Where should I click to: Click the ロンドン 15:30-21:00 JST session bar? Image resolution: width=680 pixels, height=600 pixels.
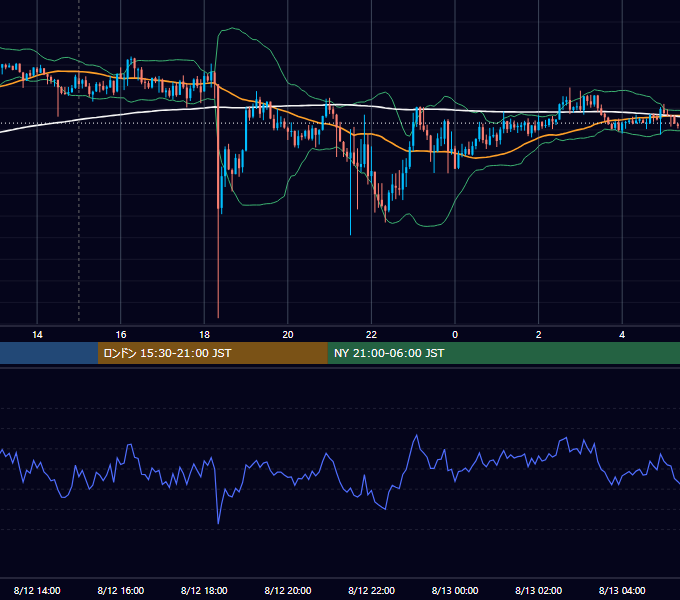(212, 353)
